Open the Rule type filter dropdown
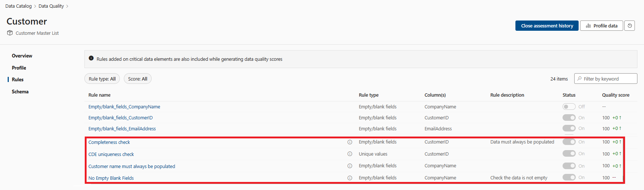 102,79
